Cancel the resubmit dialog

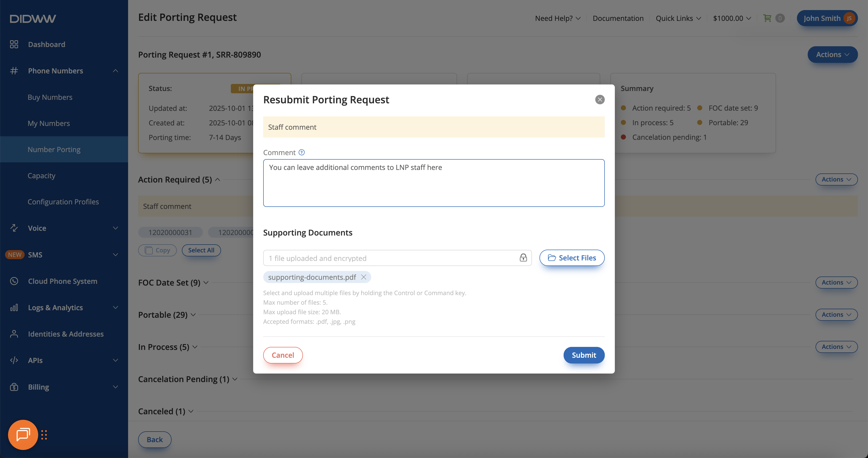tap(283, 355)
